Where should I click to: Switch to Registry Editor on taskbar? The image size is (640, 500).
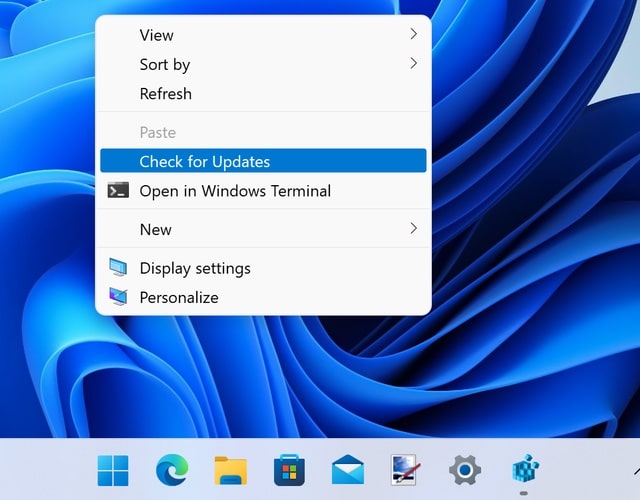pos(524,469)
